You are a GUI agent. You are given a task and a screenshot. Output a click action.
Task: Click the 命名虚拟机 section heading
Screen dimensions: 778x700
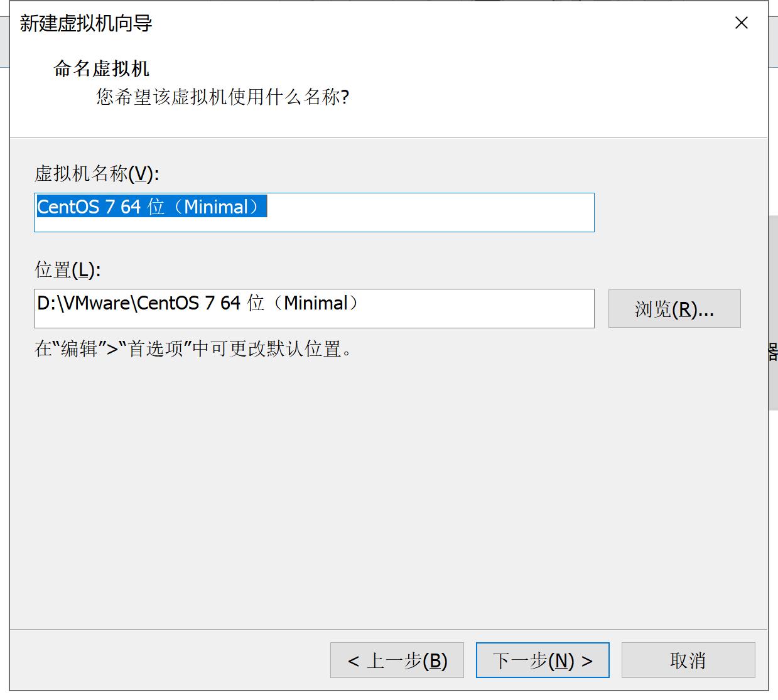[x=100, y=68]
